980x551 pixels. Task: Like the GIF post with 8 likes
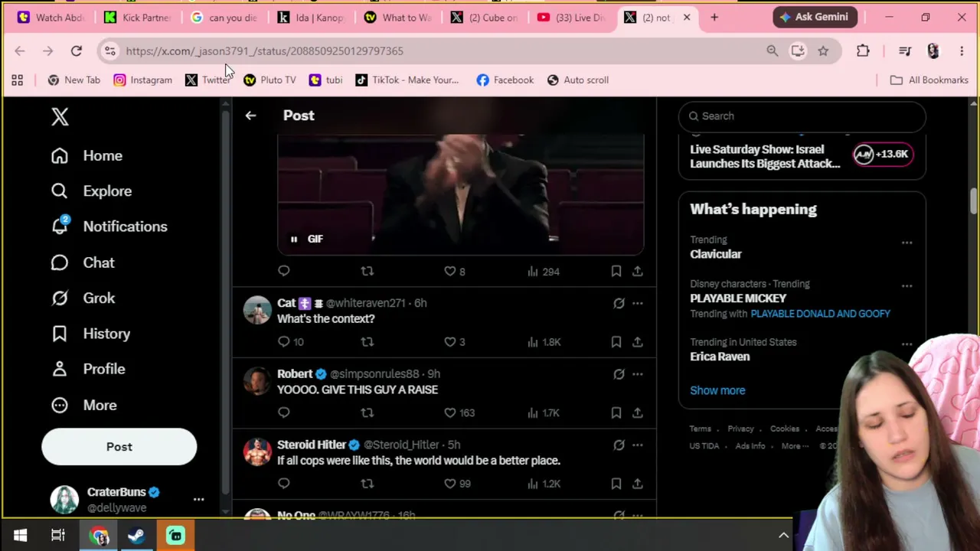[x=450, y=271]
